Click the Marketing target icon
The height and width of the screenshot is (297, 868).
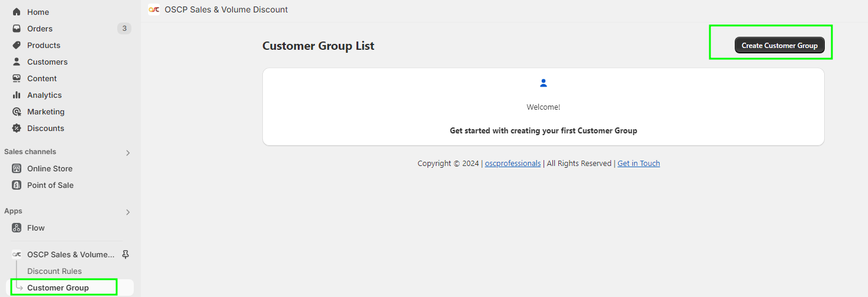point(17,111)
